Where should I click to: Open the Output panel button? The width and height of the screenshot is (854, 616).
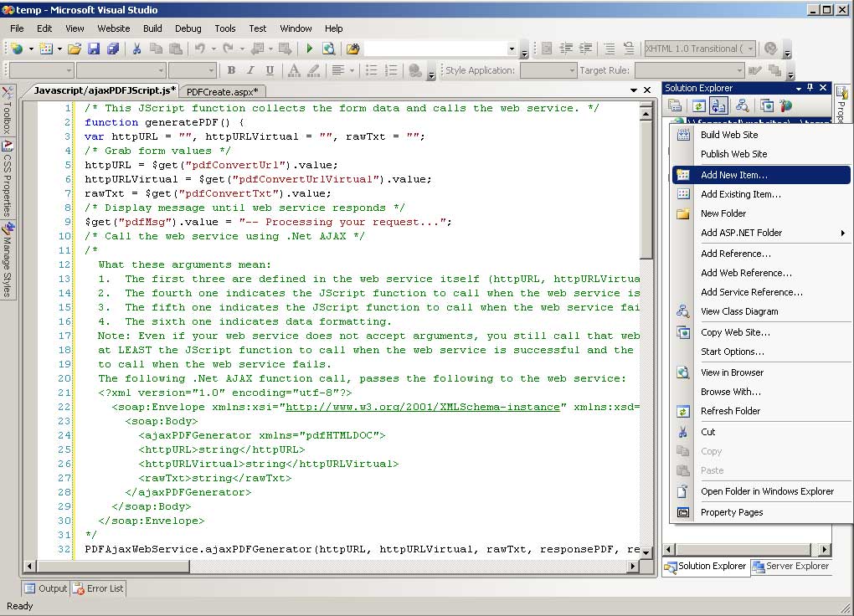[x=46, y=588]
